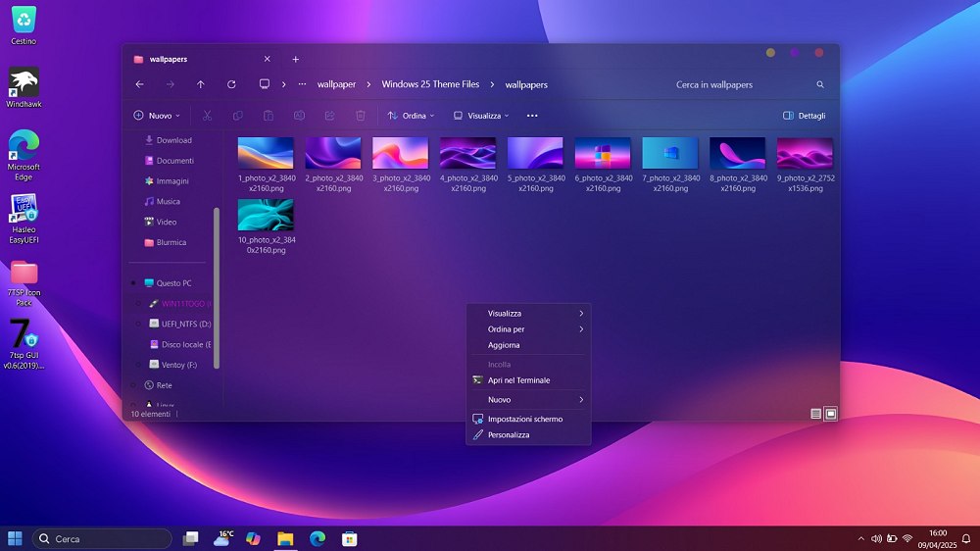Open Copilot from the taskbar

[253, 538]
